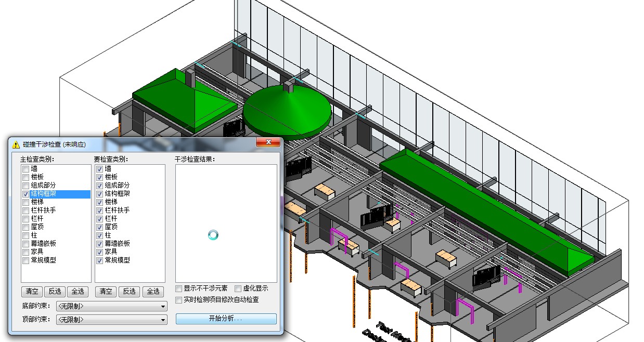Check 墙 in the 主检查类别 list
This screenshot has height=342, width=644.
coord(26,169)
